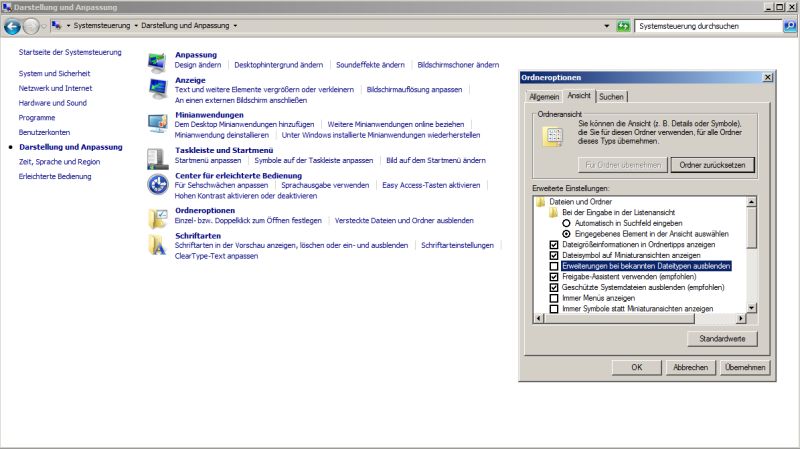Click the Forward arrow navigation button
The width and height of the screenshot is (800, 449).
click(x=31, y=26)
